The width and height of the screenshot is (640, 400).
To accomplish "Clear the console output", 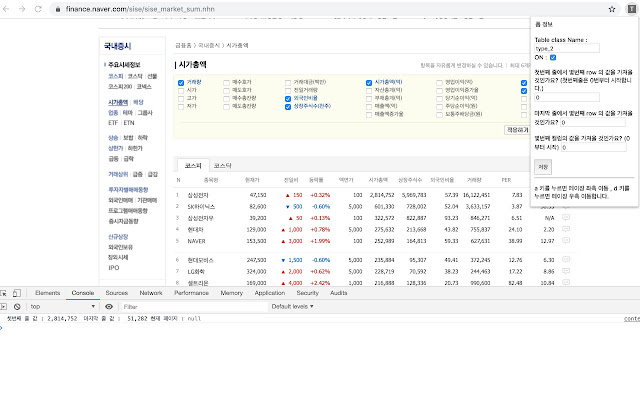I will (x=17, y=307).
